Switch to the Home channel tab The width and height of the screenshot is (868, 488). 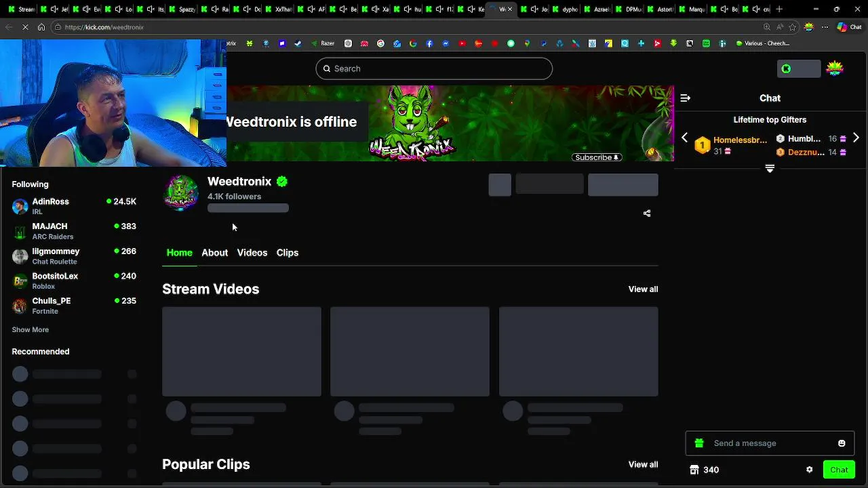click(x=180, y=253)
